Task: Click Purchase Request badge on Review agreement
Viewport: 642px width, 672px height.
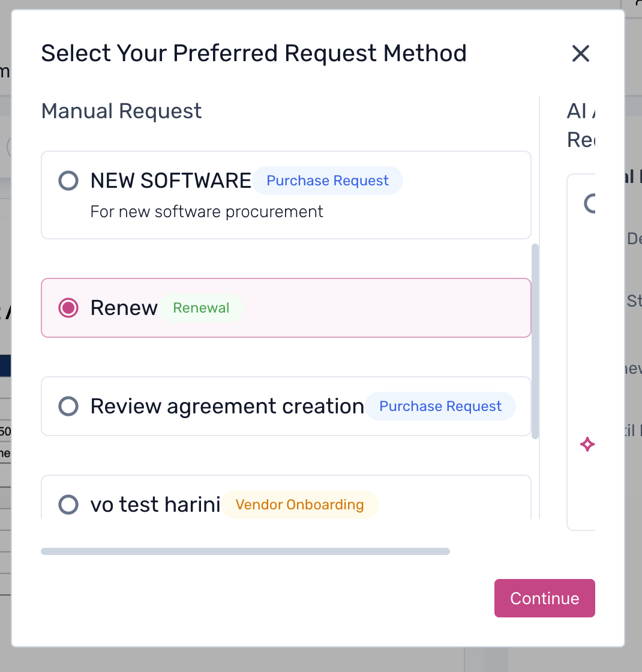Action: 440,406
